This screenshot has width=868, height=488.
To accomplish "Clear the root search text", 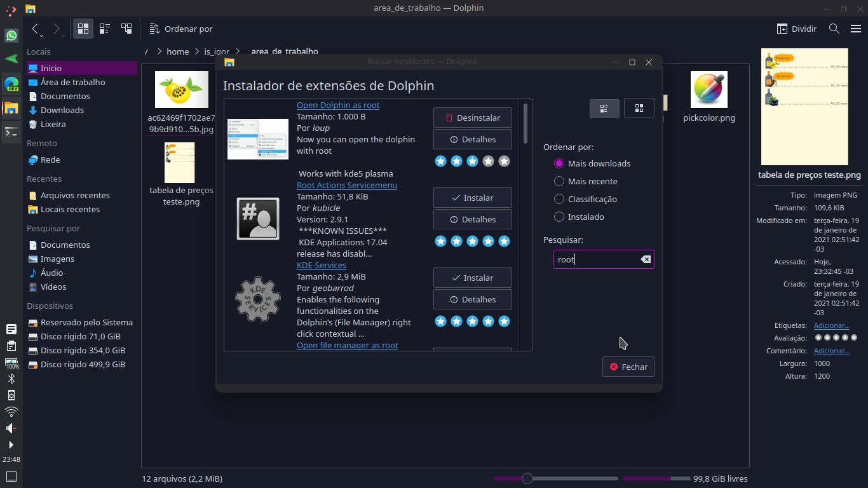I will click(646, 259).
